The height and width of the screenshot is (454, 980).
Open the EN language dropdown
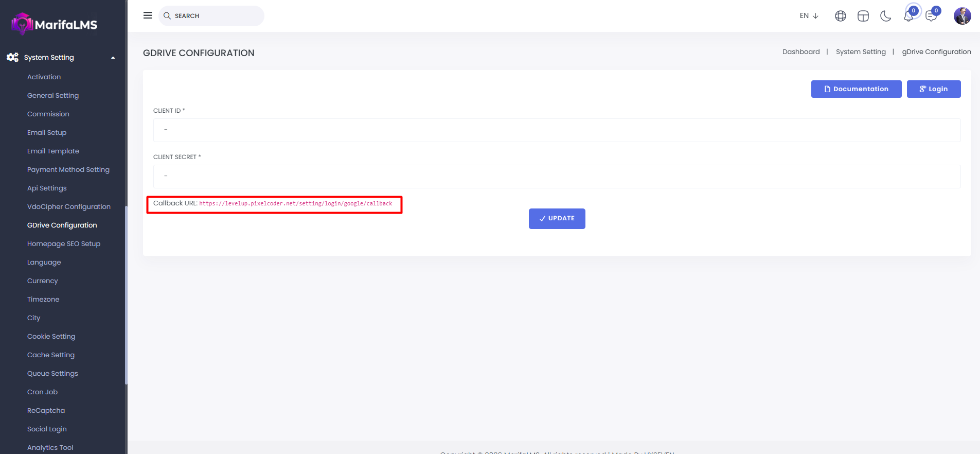click(809, 16)
